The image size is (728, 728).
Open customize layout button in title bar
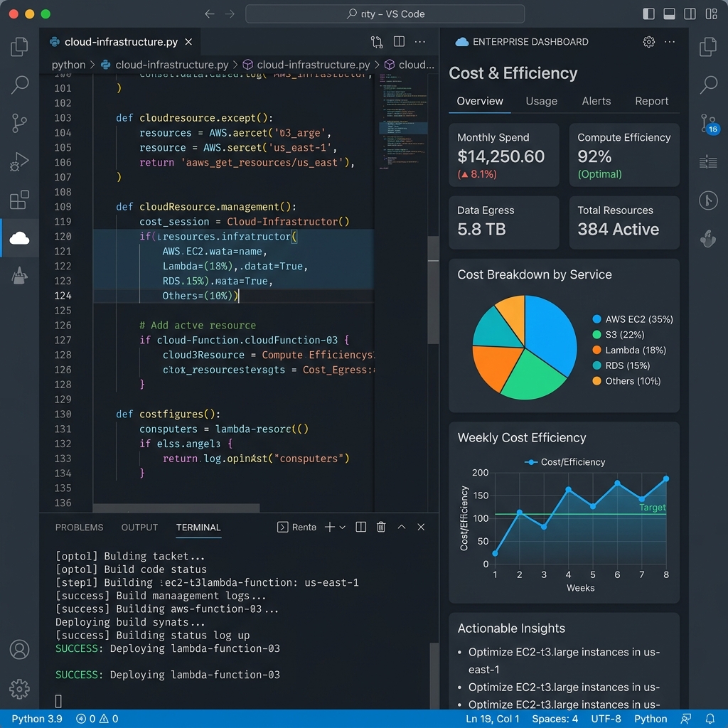coord(711,14)
